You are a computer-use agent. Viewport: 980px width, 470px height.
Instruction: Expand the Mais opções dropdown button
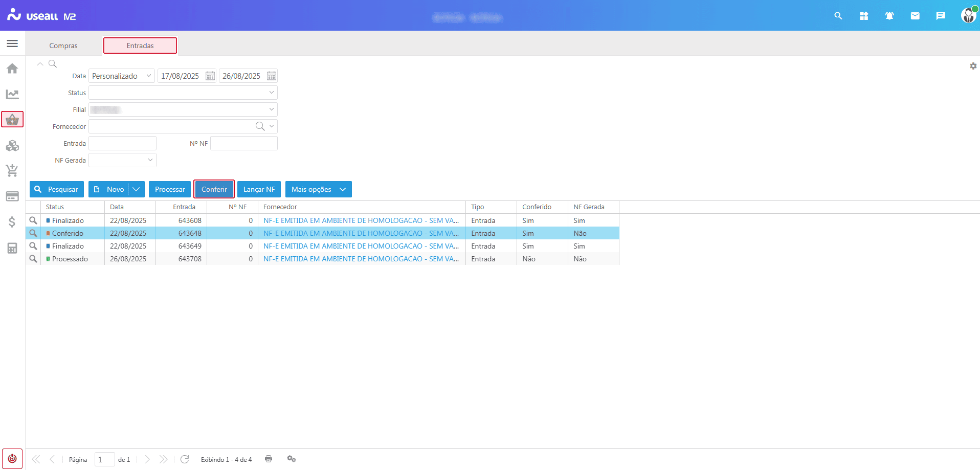(x=318, y=189)
